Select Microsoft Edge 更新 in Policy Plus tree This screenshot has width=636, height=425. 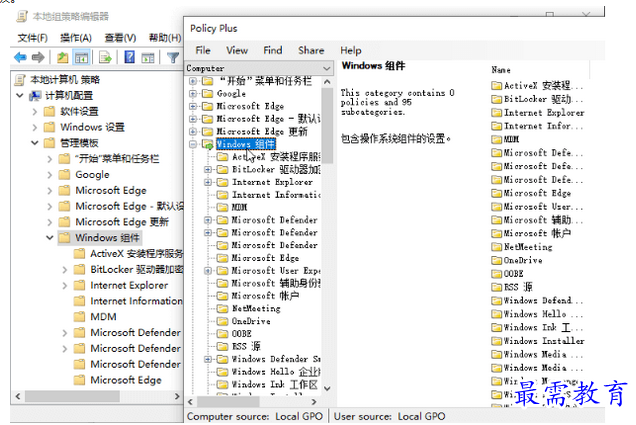click(x=262, y=131)
